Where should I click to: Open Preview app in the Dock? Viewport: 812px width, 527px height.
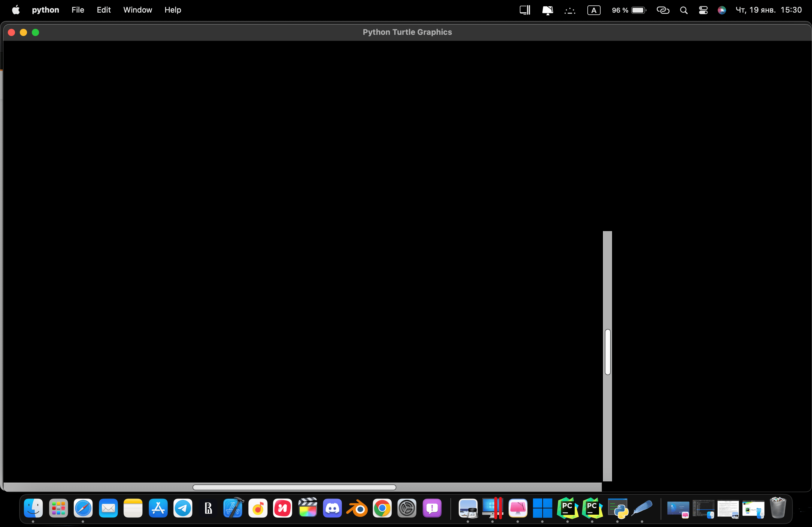point(468,508)
